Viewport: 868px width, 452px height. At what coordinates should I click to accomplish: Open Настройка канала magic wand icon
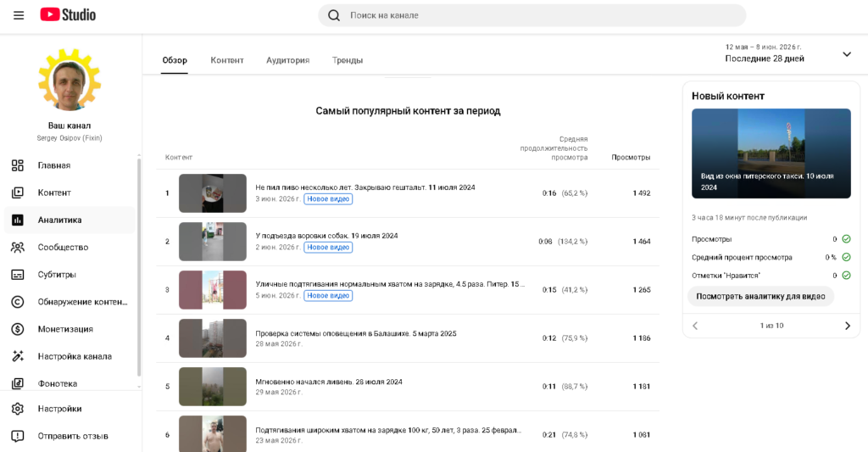point(18,356)
